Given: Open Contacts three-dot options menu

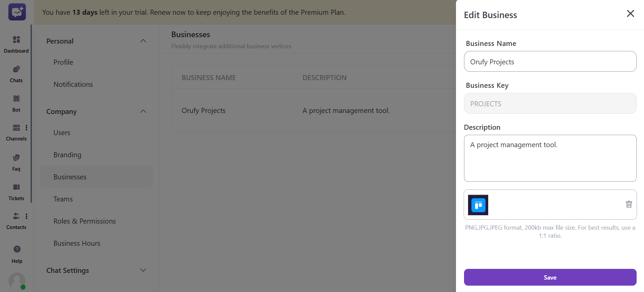Looking at the screenshot, I should coord(27,216).
